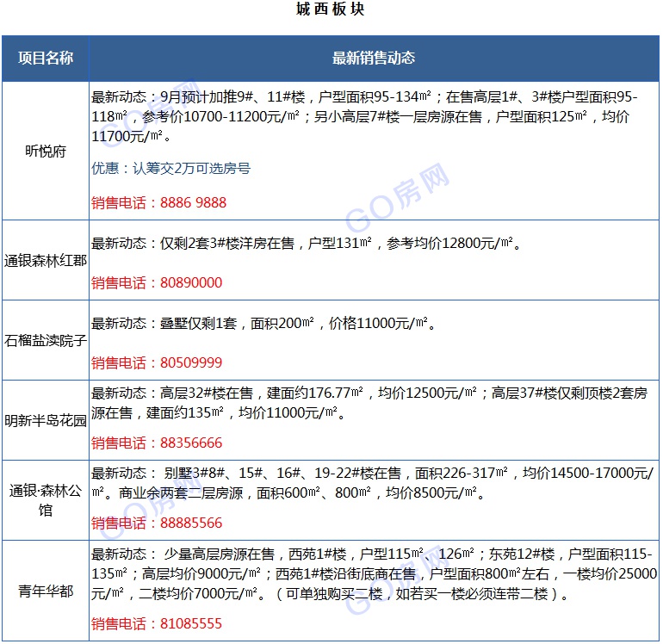Click project name 通银森林红郡
This screenshot has width=663, height=644.
tap(46, 261)
